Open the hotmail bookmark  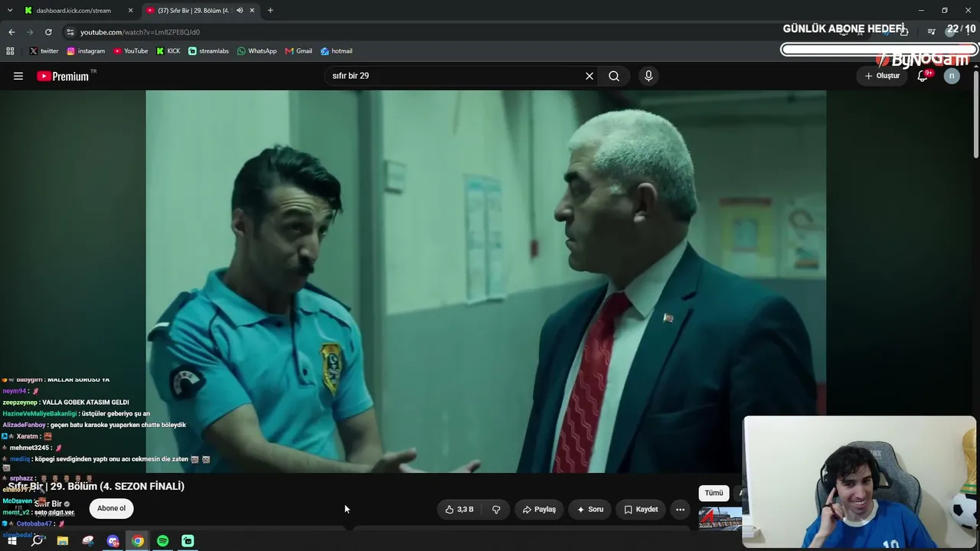click(336, 51)
